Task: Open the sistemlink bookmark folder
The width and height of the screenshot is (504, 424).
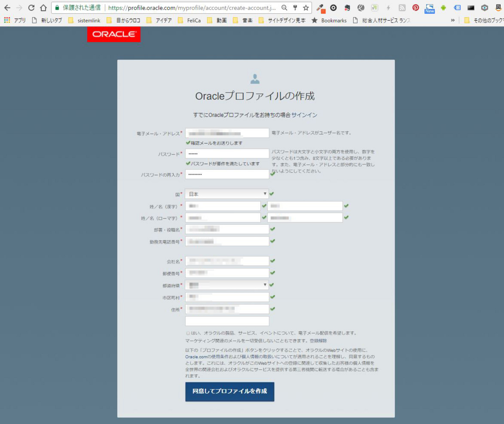Action: point(84,20)
